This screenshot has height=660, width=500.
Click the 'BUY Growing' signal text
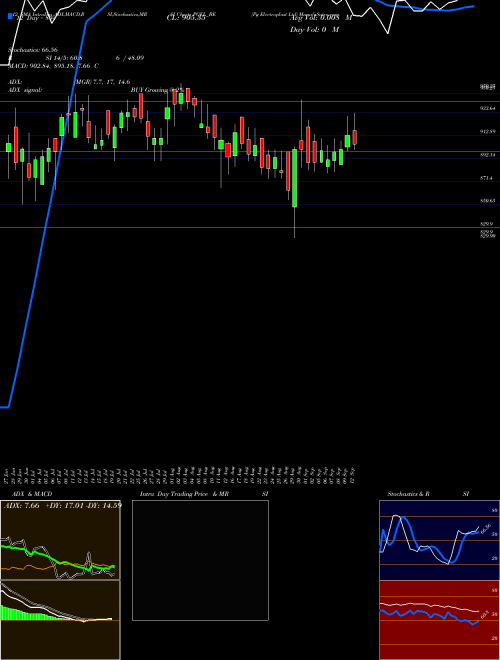[x=149, y=90]
